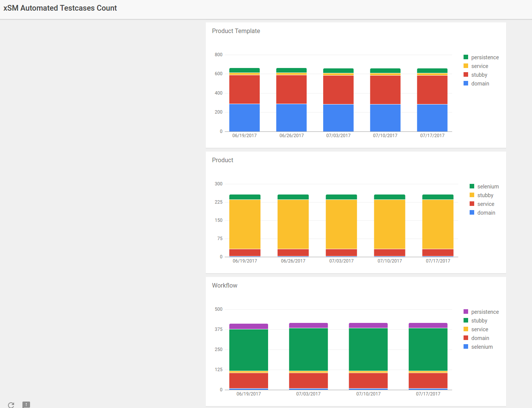The width and height of the screenshot is (532, 408).
Task: Click red stubby swatch in Product Template legend
Action: [466, 74]
